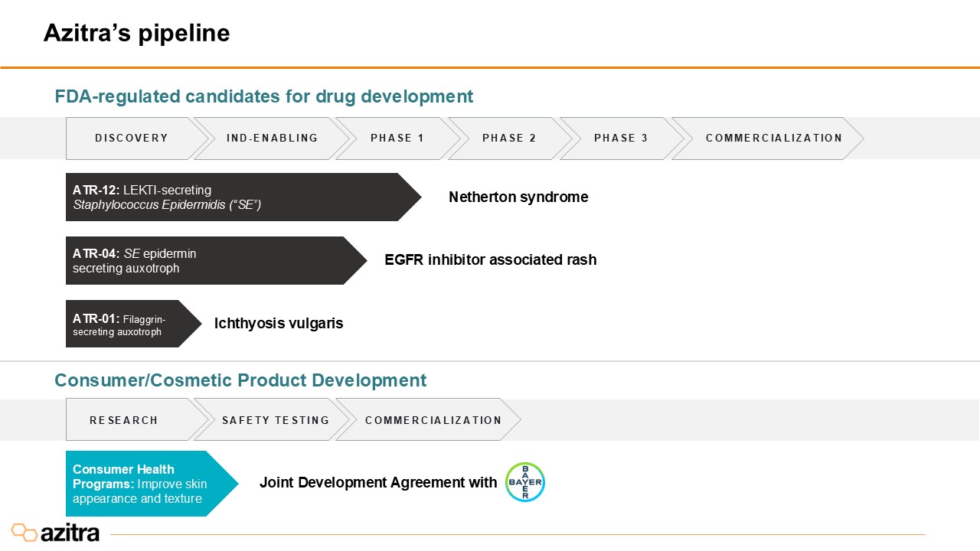The width and height of the screenshot is (980, 551).
Task: Select the IND-Enabling stage arrow
Action: (x=272, y=139)
